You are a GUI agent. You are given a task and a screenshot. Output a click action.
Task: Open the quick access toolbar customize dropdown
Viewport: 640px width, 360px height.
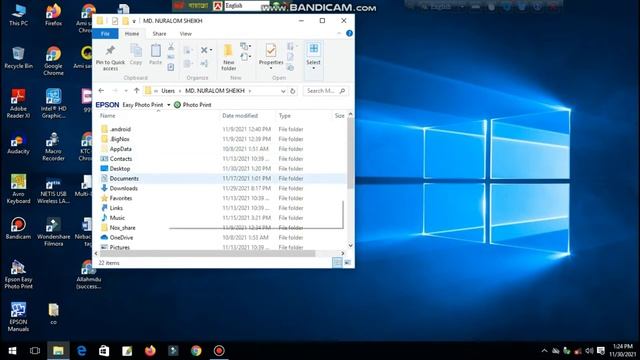point(134,21)
